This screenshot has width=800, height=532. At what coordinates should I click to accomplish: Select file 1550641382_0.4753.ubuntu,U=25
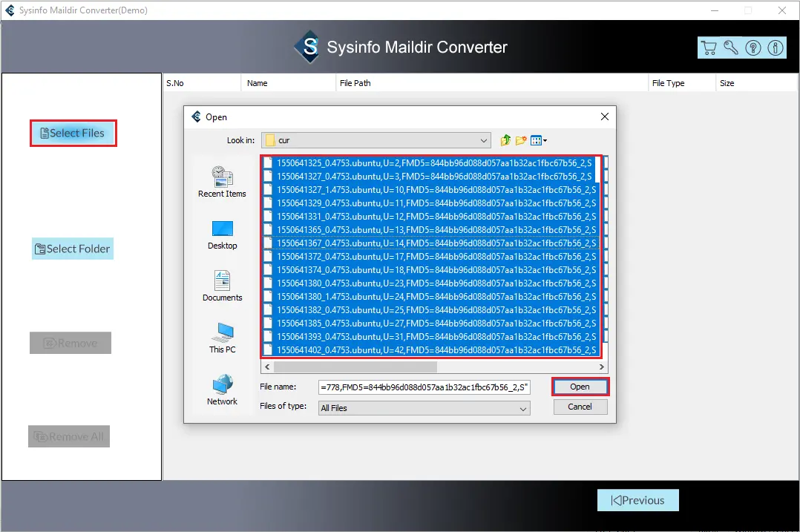pos(430,309)
